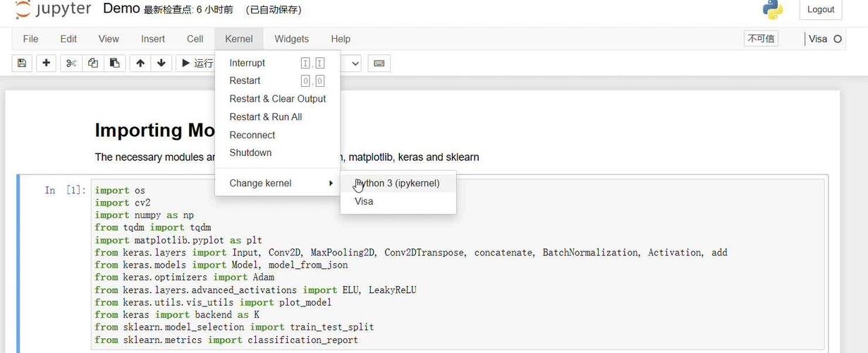The height and width of the screenshot is (353, 868).
Task: Move the selected cell down with arrow
Action: pyautogui.click(x=161, y=63)
